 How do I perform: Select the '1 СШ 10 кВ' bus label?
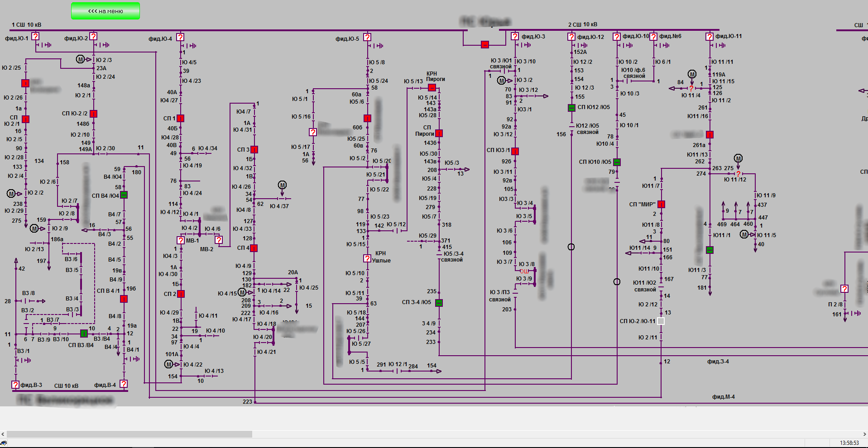pyautogui.click(x=26, y=25)
